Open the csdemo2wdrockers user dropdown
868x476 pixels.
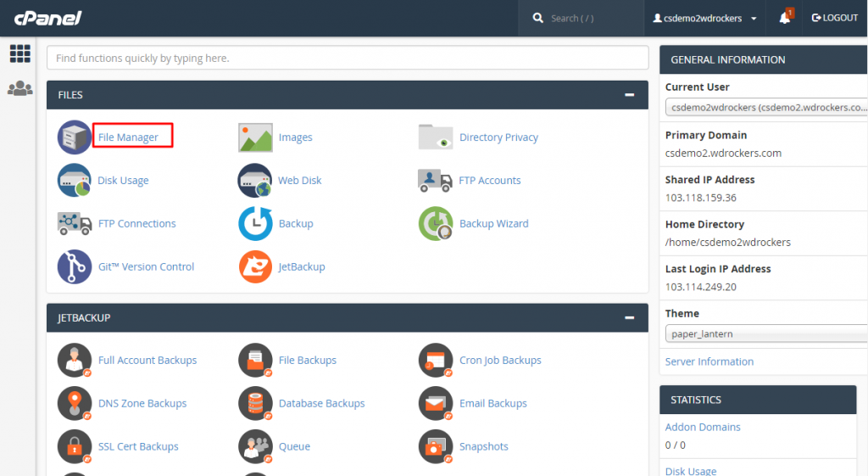click(704, 19)
